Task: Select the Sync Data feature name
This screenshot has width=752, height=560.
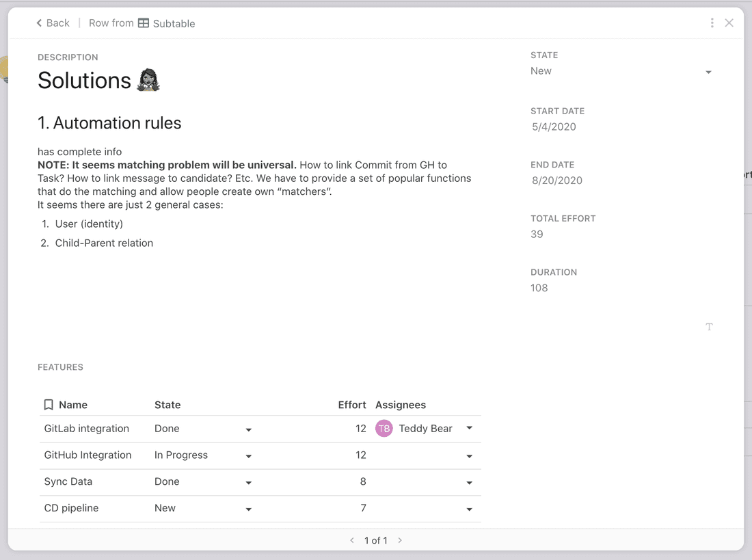Action: coord(69,481)
